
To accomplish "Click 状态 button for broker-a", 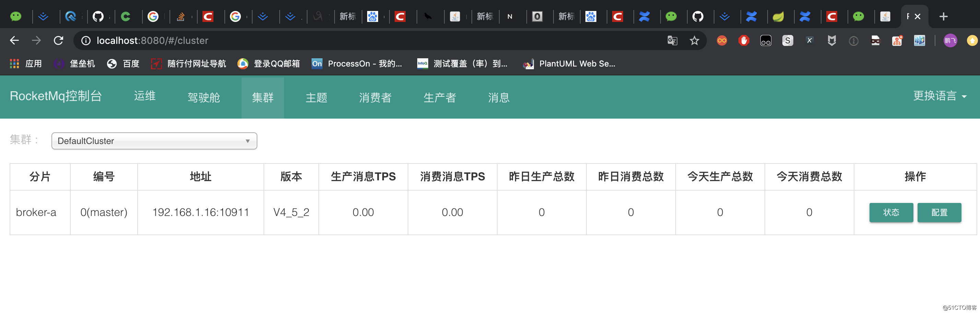I will (x=891, y=213).
